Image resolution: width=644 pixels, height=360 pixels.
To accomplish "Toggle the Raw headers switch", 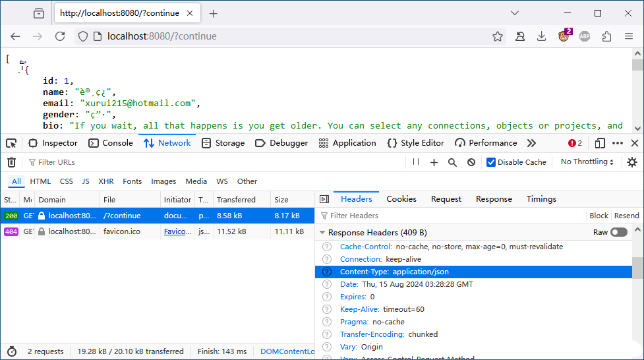I will [x=618, y=232].
